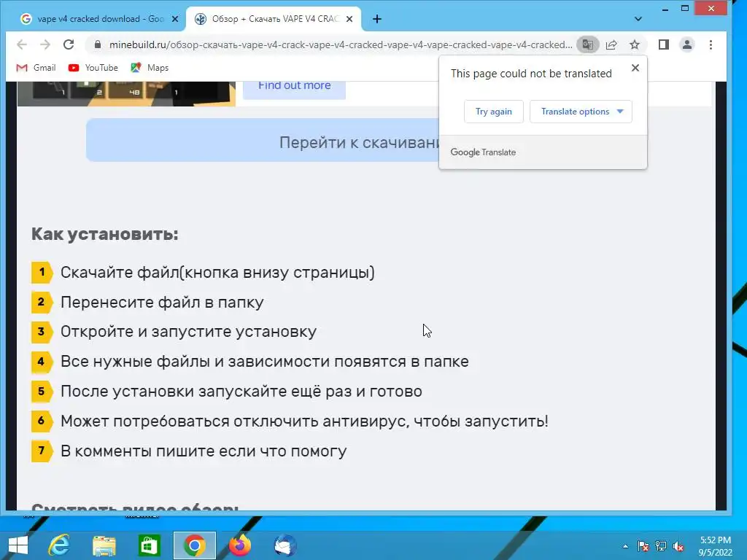The image size is (747, 560).
Task: Open the tab search chevron
Action: coord(638,19)
